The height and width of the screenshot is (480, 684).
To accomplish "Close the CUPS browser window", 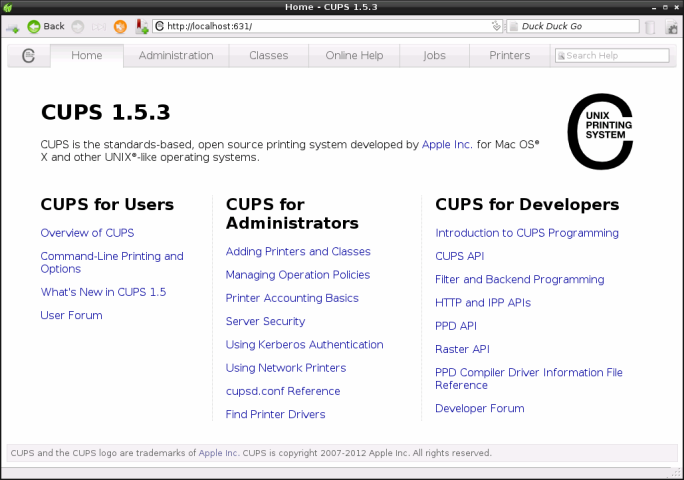I will 677,7.
